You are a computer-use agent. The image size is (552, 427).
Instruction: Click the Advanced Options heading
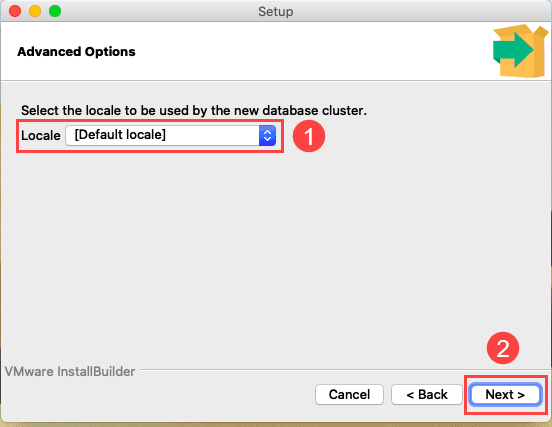click(x=76, y=52)
